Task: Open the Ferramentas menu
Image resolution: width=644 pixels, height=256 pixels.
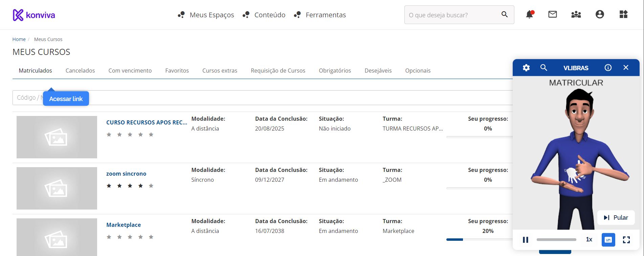Action: 320,15
